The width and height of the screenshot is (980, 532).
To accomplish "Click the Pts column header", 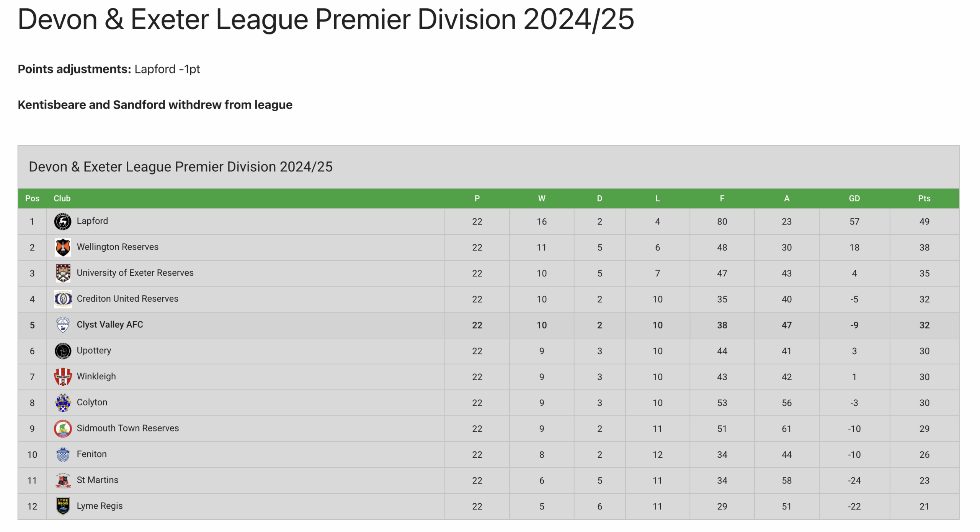I will coord(924,198).
